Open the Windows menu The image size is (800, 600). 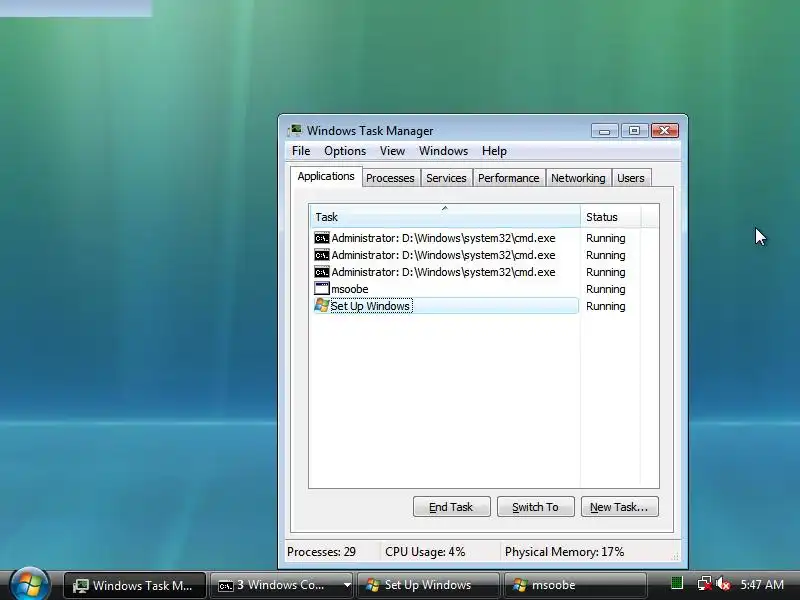[x=443, y=151]
